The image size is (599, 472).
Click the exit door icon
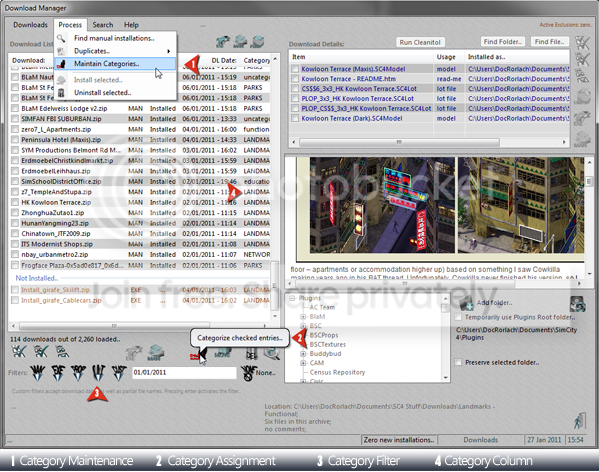point(580,421)
